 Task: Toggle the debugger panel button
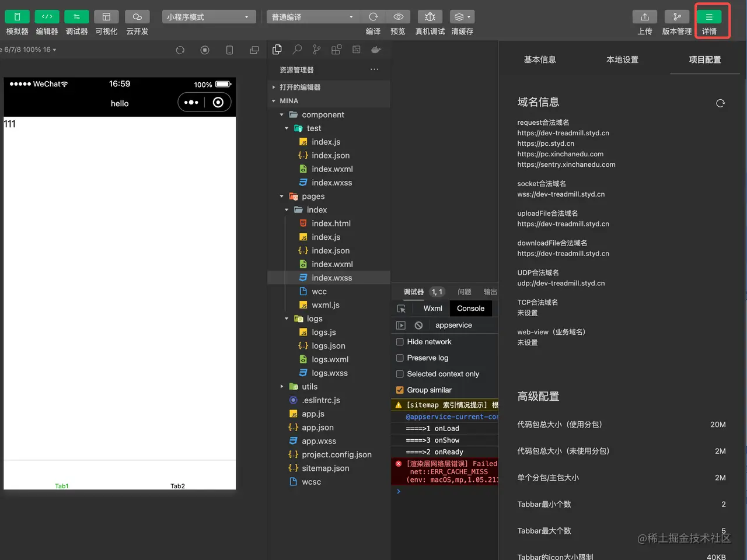[76, 17]
